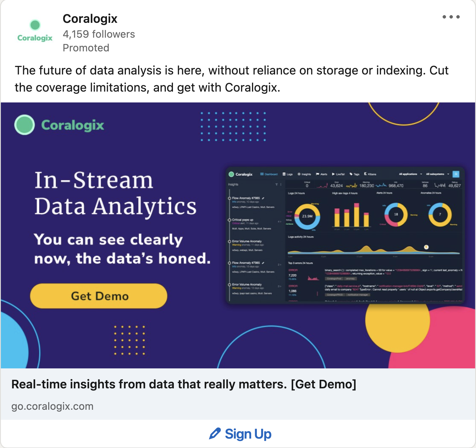Image resolution: width=476 pixels, height=448 pixels.
Task: Open the Coralogix company name link
Action: click(x=90, y=19)
